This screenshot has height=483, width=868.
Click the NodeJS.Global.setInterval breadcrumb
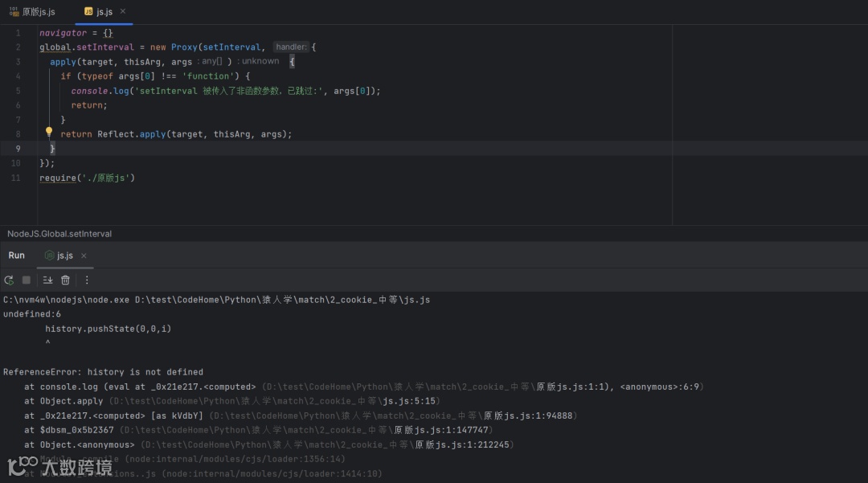(59, 234)
